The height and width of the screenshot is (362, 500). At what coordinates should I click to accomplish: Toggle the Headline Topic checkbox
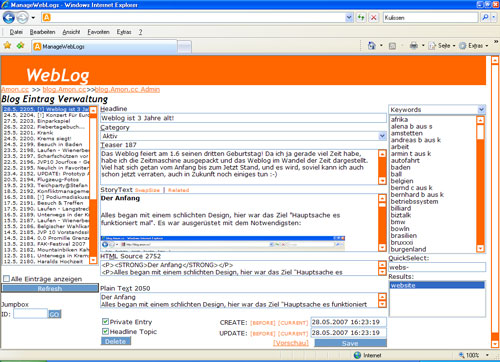click(x=105, y=331)
